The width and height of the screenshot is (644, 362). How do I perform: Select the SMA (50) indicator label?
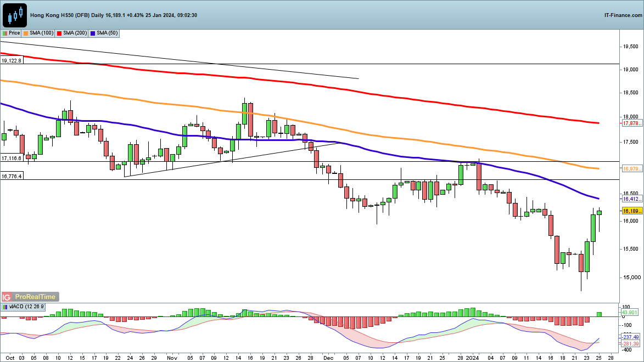click(x=106, y=33)
